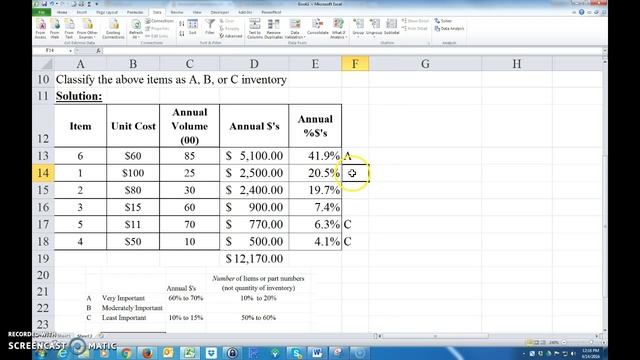This screenshot has width=640, height=360.
Task: Click the Save icon in Quick Access Toolbar
Action: (44, 4)
